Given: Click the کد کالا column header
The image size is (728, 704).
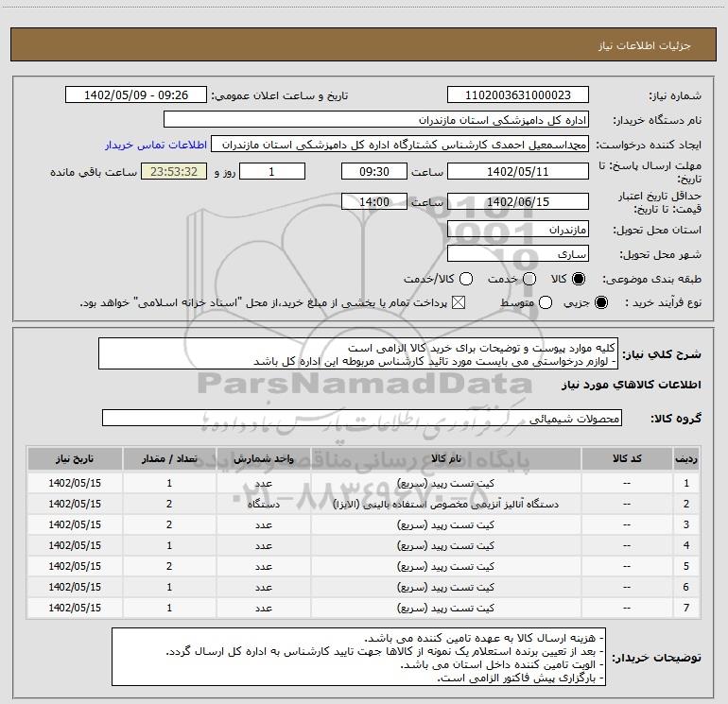Looking at the screenshot, I should (x=627, y=459).
